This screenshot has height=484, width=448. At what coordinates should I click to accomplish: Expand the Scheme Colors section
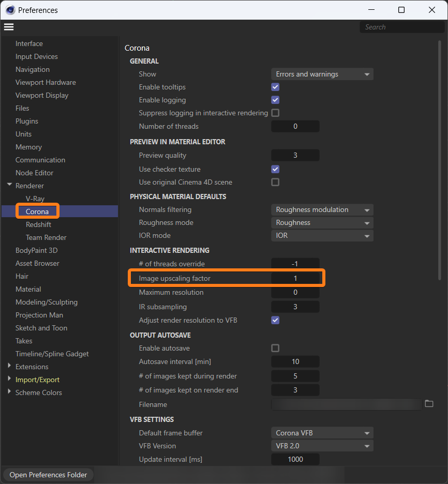coord(9,392)
